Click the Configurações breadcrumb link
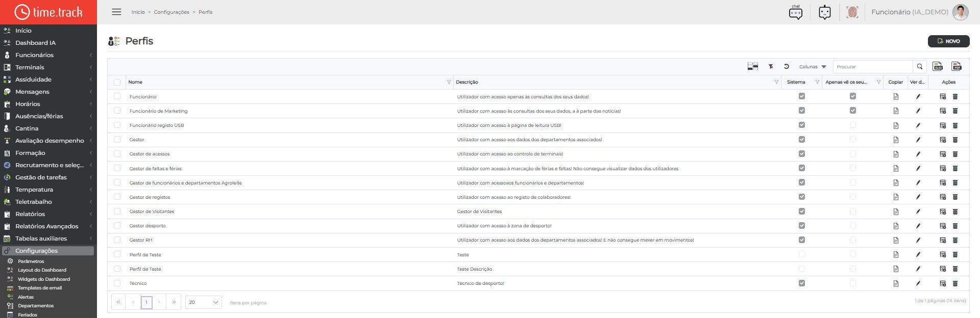The image size is (980, 318). (x=171, y=12)
